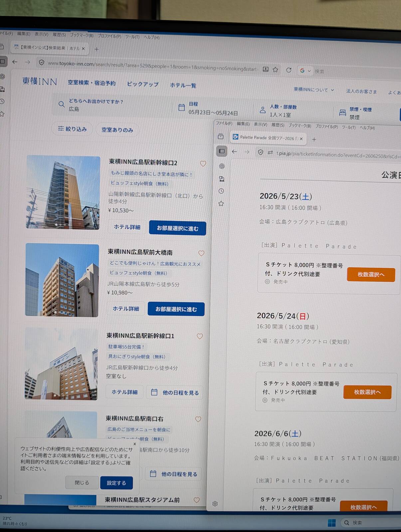Viewport: 401px width, 532px height.
Task: Click お部屋選択に進む for 広島駅新幹線口2
Action: click(177, 228)
